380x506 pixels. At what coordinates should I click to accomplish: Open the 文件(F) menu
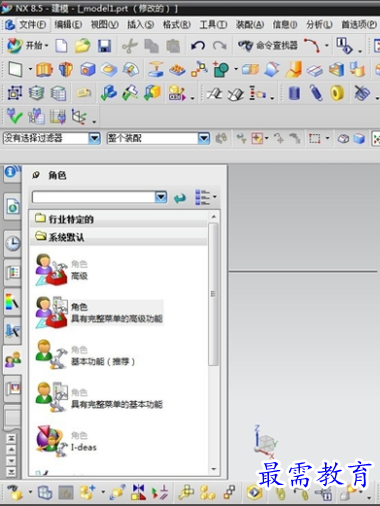pos(32,24)
